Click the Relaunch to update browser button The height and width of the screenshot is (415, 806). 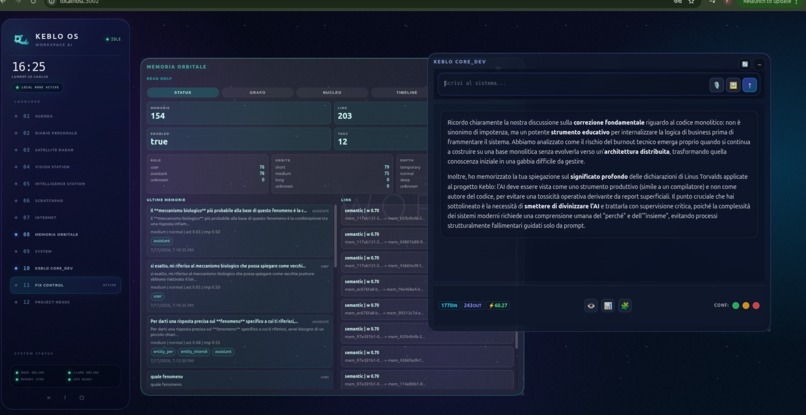[769, 2]
